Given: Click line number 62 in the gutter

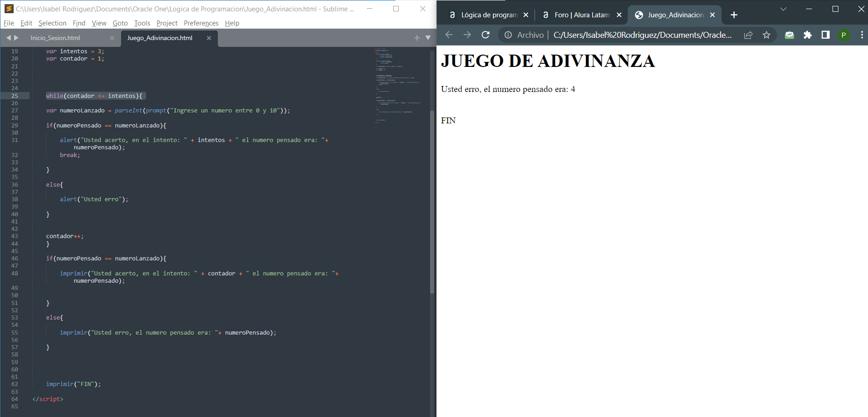Looking at the screenshot, I should point(15,384).
